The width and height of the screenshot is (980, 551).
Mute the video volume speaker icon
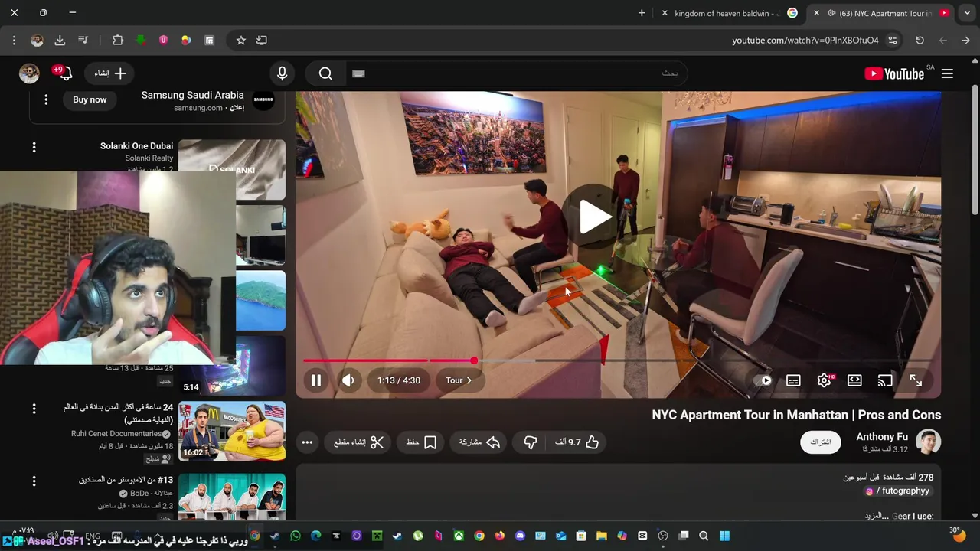click(x=348, y=380)
